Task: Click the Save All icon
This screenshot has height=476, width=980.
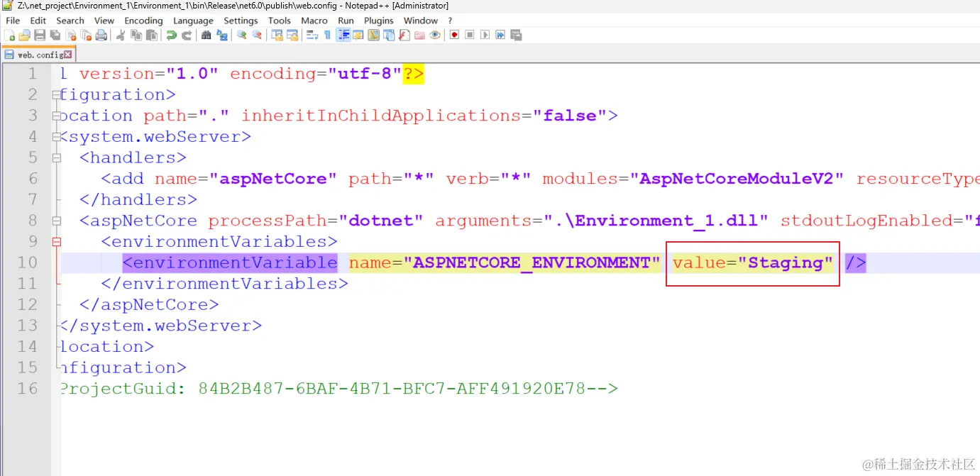Action: point(55,35)
